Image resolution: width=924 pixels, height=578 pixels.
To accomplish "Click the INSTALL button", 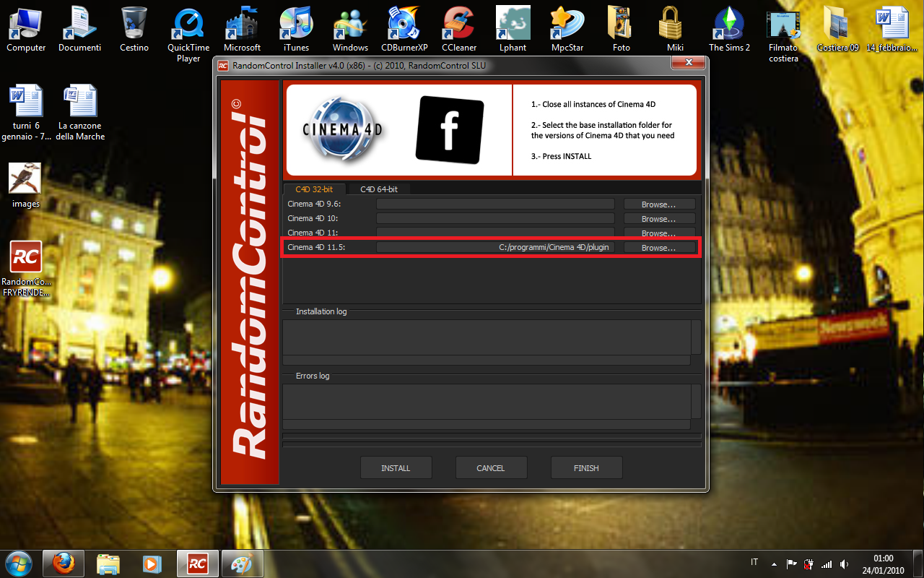I will (x=396, y=467).
